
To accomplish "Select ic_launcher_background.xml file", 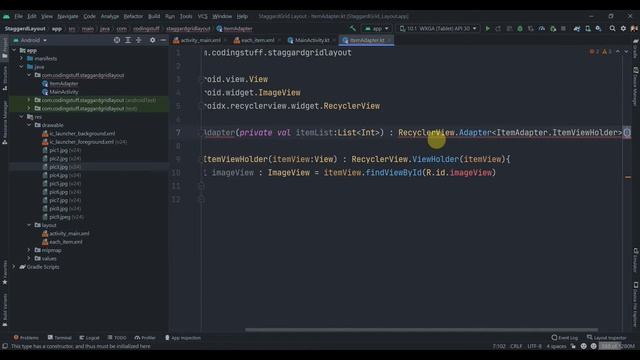I will click(x=79, y=133).
